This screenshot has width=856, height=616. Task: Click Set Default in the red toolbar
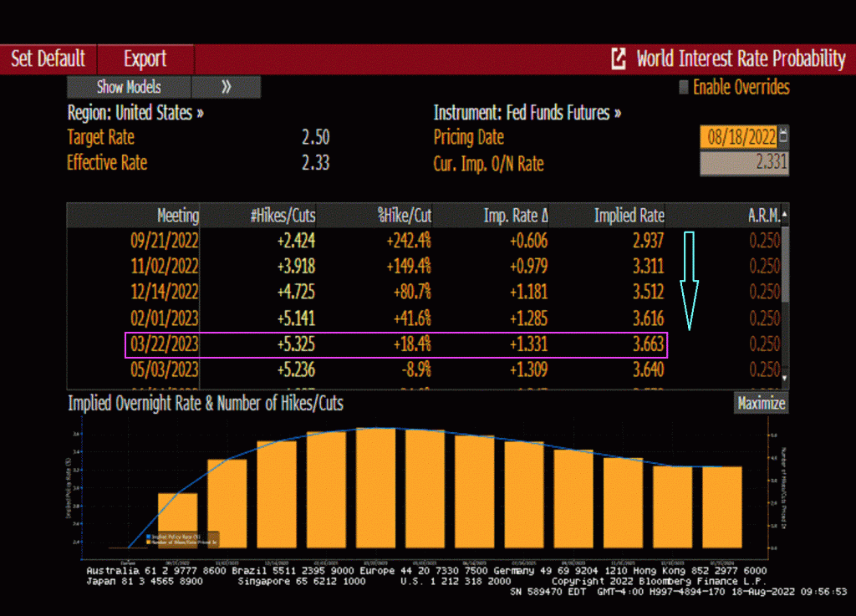(48, 59)
